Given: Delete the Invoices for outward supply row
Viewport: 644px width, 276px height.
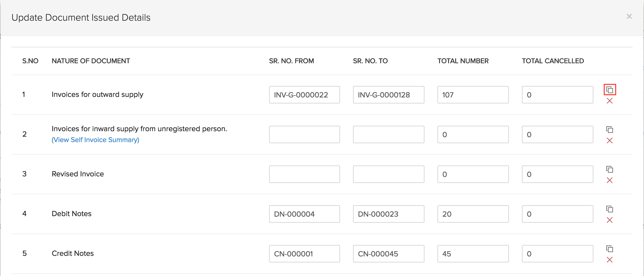Looking at the screenshot, I should click(610, 101).
